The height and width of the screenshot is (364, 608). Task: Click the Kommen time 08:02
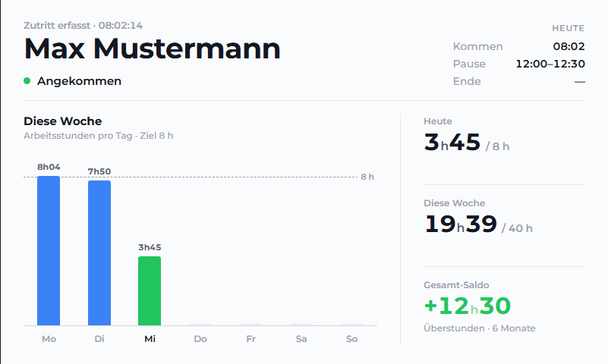pos(569,46)
